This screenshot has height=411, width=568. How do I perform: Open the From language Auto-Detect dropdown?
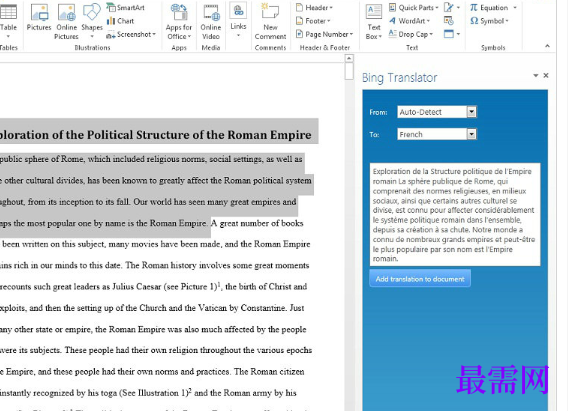click(437, 112)
